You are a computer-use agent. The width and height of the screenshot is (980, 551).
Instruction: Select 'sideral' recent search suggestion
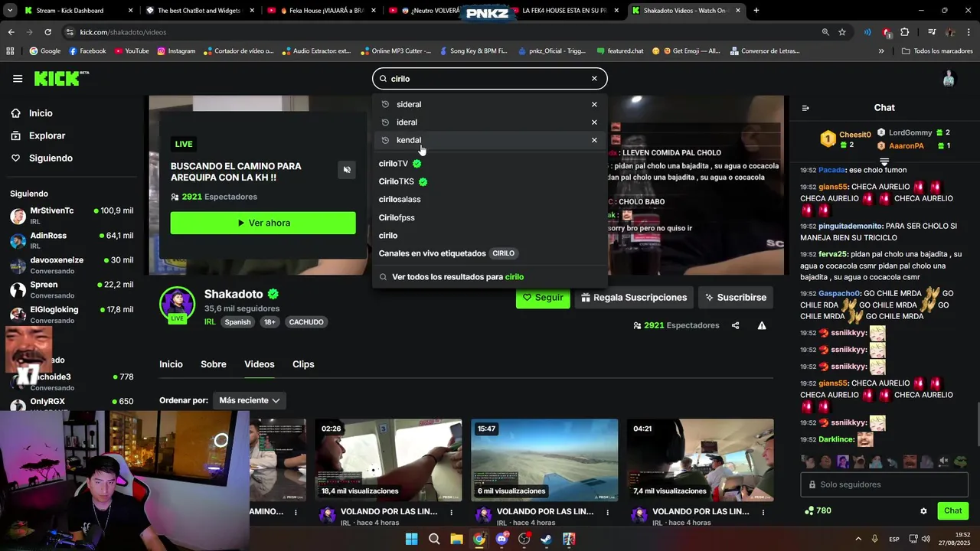(409, 104)
